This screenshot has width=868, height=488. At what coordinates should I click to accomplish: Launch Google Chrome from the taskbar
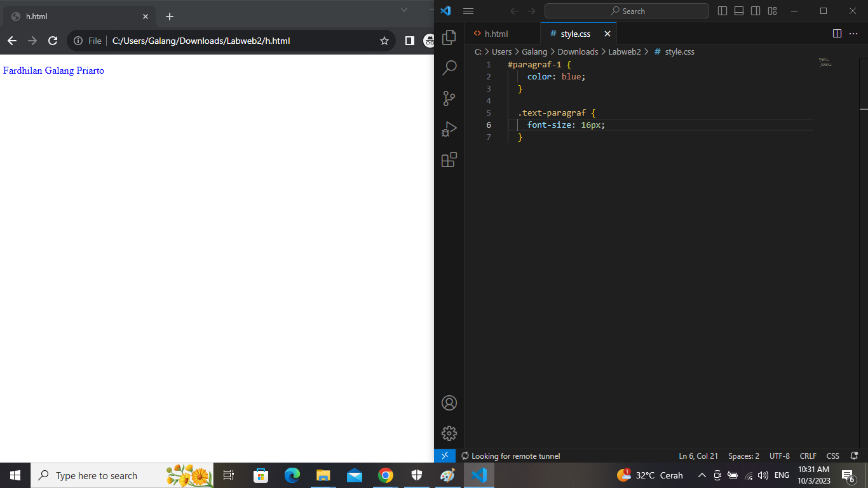coord(386,475)
